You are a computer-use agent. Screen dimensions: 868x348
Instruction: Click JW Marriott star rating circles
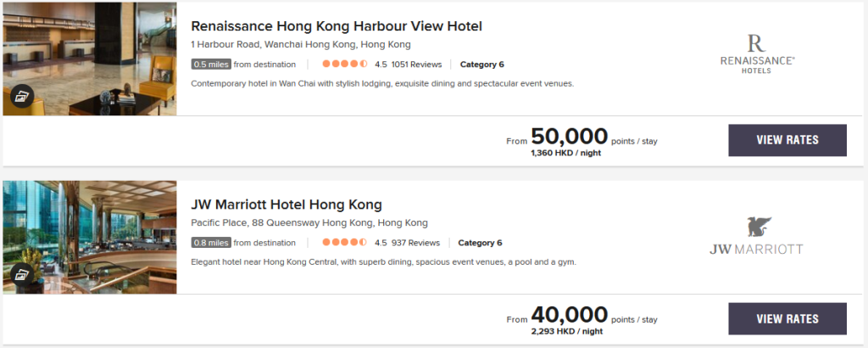(x=344, y=243)
